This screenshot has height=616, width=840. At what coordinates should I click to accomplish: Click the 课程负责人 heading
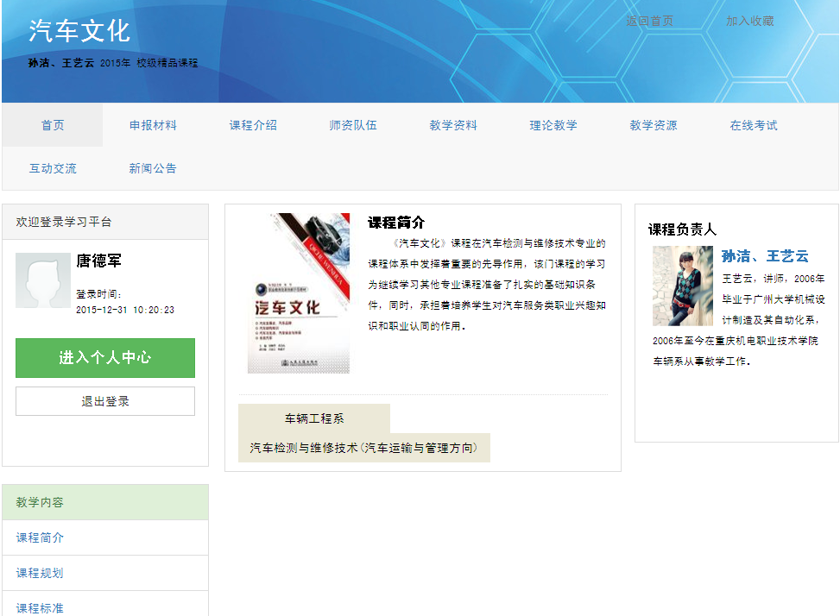(682, 229)
